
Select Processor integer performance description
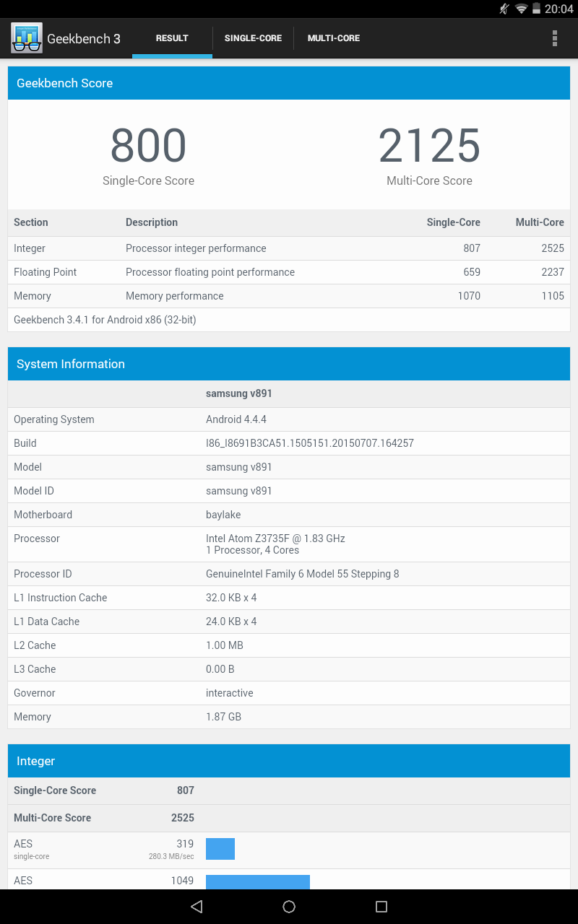[x=196, y=248]
